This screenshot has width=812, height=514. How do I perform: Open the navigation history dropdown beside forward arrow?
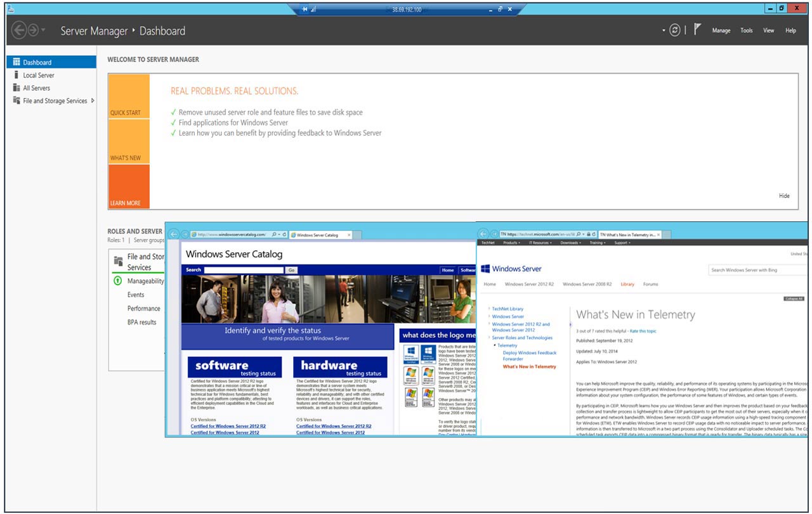(x=43, y=30)
